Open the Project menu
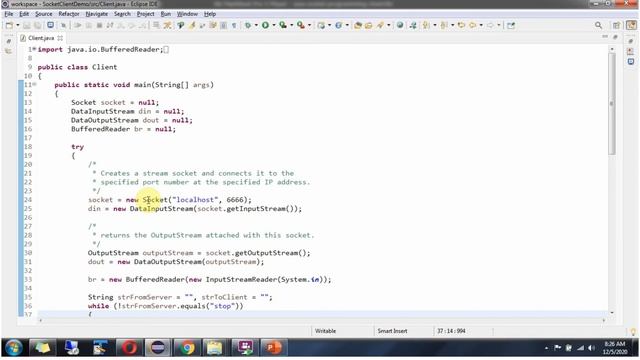Image resolution: width=640 pixels, height=360 pixels. [x=145, y=14]
